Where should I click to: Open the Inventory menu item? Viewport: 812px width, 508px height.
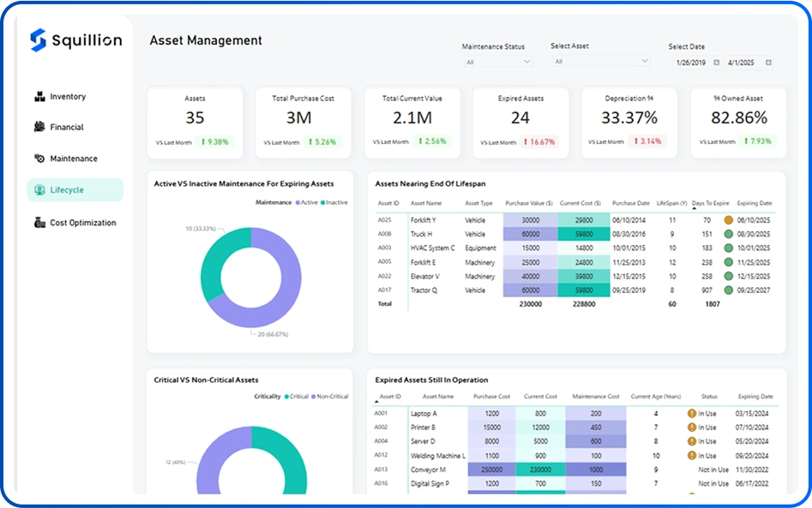(68, 97)
